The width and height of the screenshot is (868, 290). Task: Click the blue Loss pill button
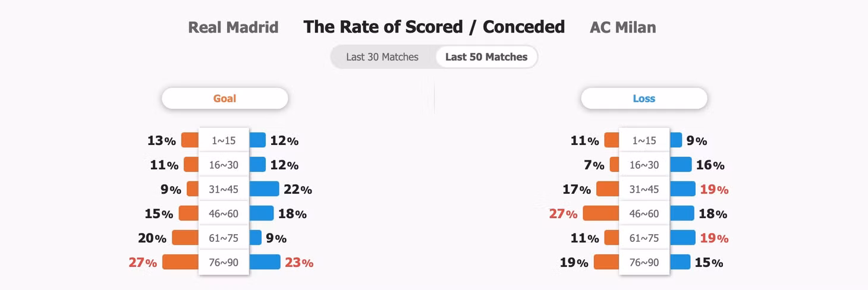point(644,99)
